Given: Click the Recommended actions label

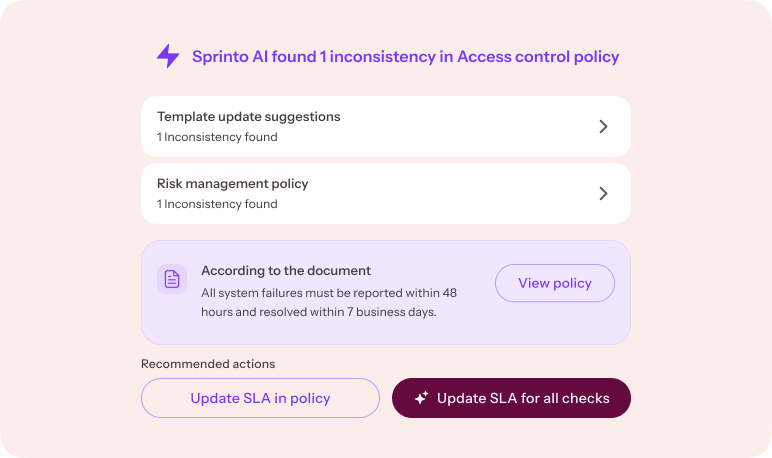Looking at the screenshot, I should click(x=208, y=364).
